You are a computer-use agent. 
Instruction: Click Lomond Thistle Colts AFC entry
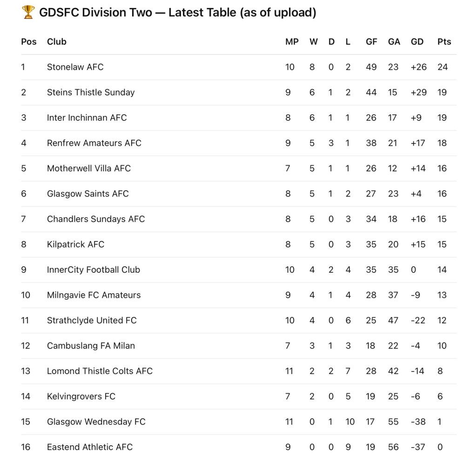tap(100, 371)
